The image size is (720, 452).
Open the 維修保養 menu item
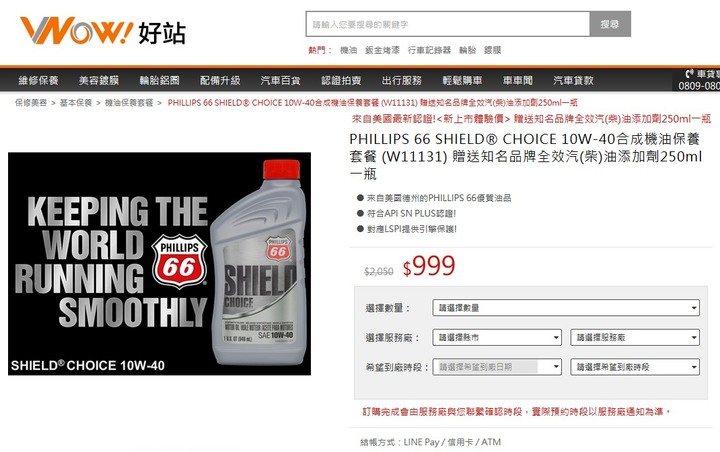(x=38, y=80)
